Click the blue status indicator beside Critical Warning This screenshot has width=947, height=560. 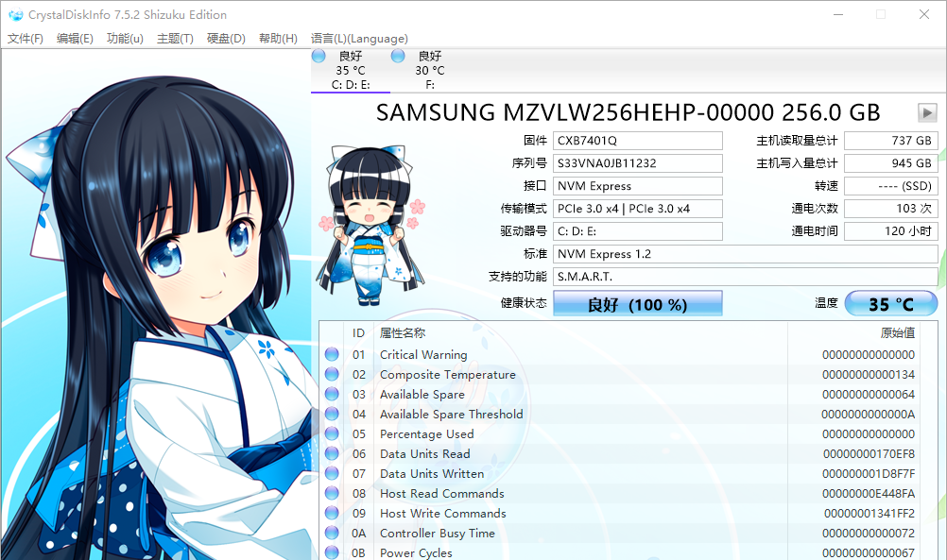331,354
